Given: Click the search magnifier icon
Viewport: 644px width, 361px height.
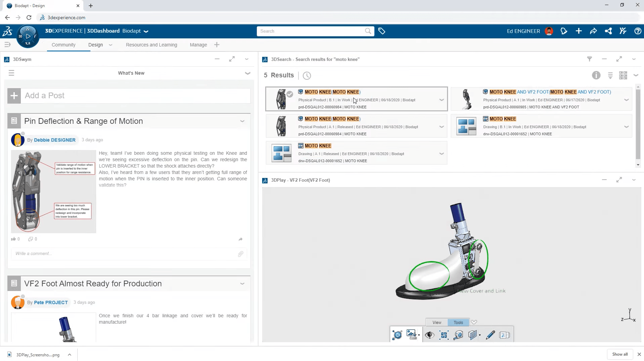Looking at the screenshot, I should click(368, 31).
